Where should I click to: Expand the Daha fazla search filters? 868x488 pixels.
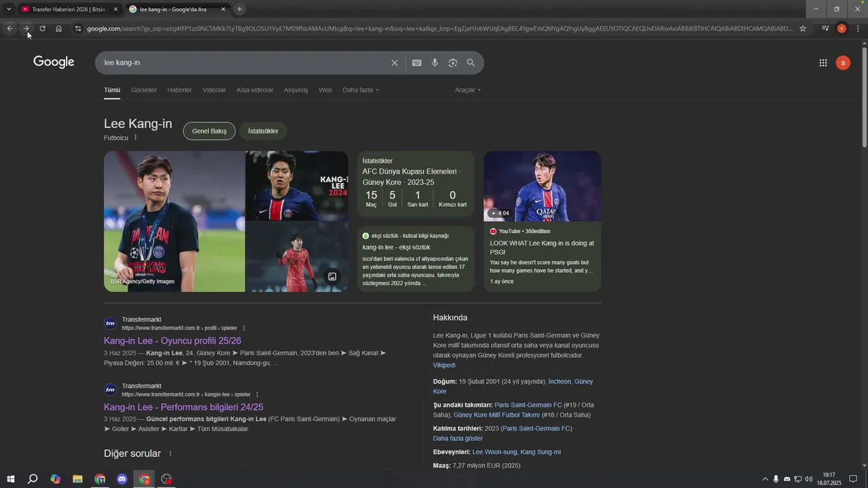pos(360,89)
